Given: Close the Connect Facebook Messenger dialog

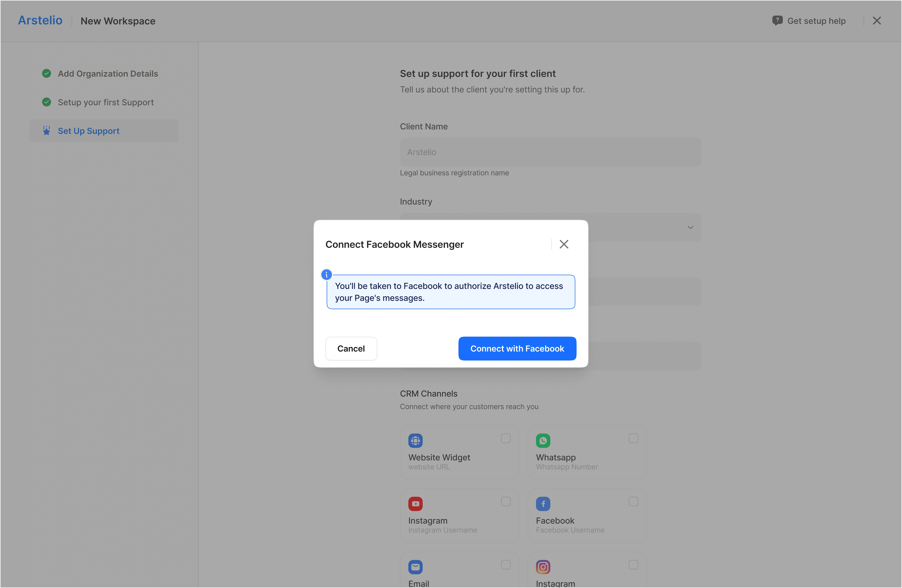Looking at the screenshot, I should pyautogui.click(x=564, y=244).
